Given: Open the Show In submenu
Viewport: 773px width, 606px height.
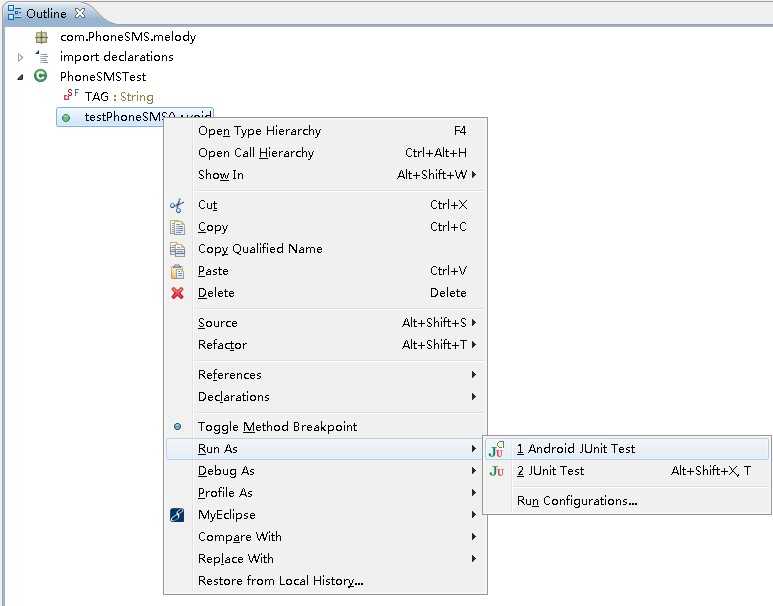Looking at the screenshot, I should coord(325,175).
